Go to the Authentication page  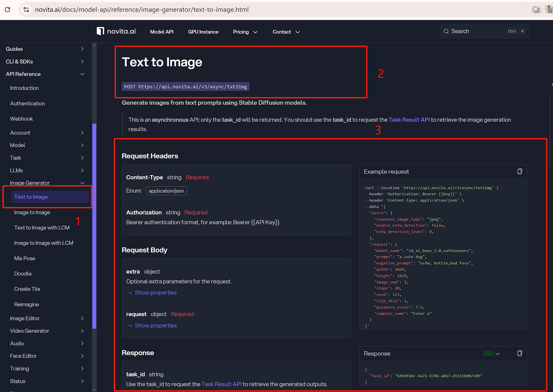pos(27,104)
